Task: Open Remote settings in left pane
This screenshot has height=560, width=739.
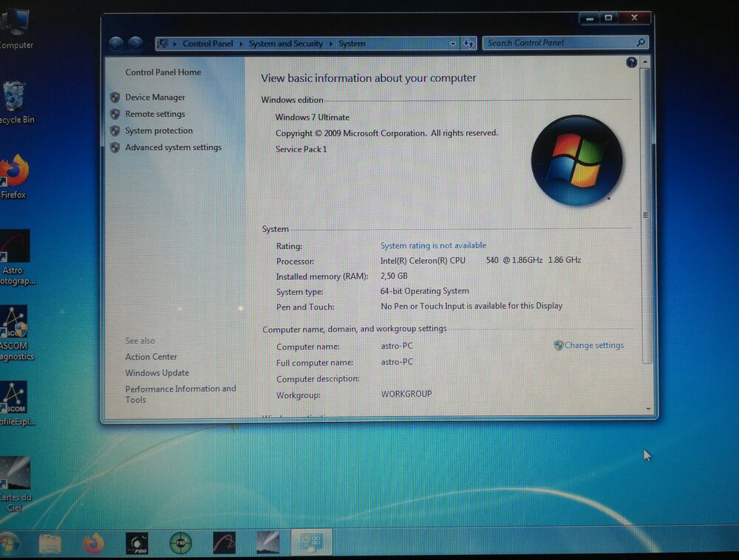Action: pyautogui.click(x=154, y=115)
